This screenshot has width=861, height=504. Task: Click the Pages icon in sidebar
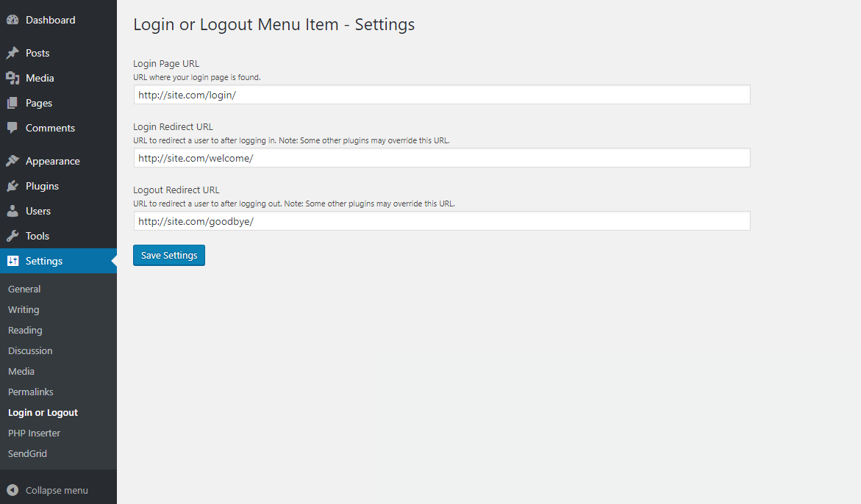click(x=12, y=102)
